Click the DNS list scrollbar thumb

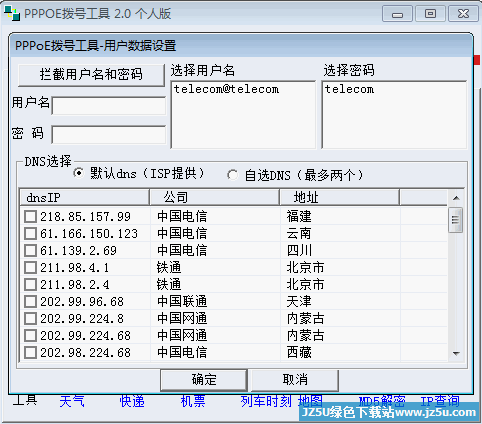pos(456,220)
